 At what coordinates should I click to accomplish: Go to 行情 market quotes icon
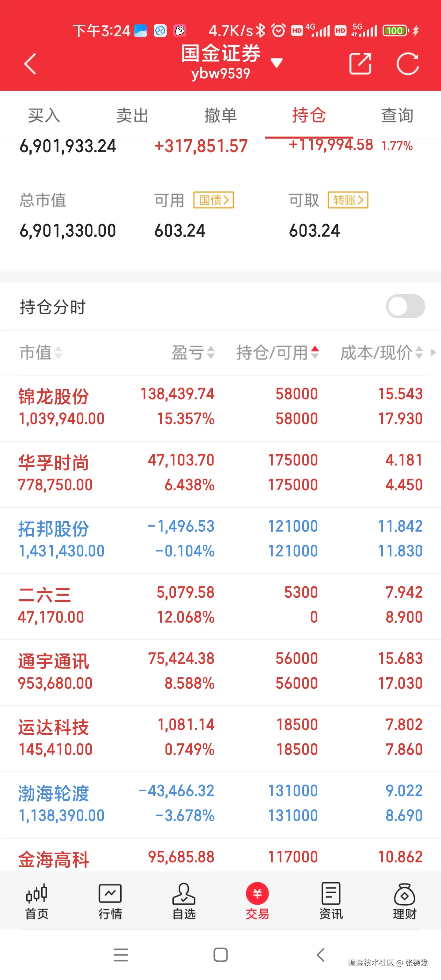point(110,901)
